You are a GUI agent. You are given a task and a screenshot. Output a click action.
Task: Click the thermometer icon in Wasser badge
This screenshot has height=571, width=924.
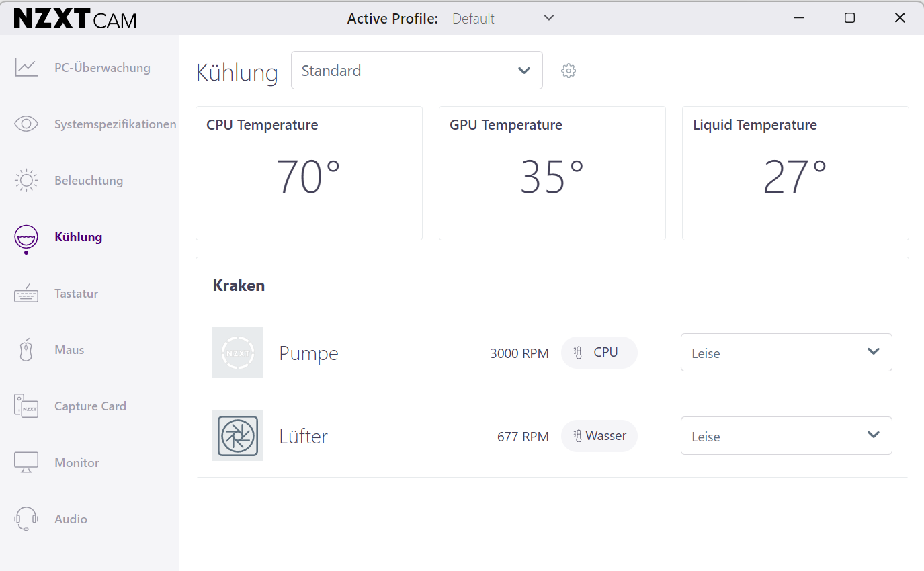click(x=577, y=436)
